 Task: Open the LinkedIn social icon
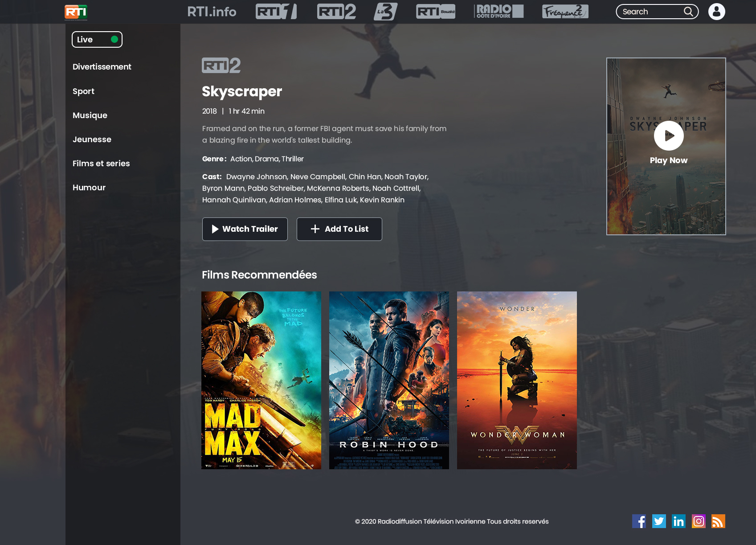pyautogui.click(x=678, y=521)
